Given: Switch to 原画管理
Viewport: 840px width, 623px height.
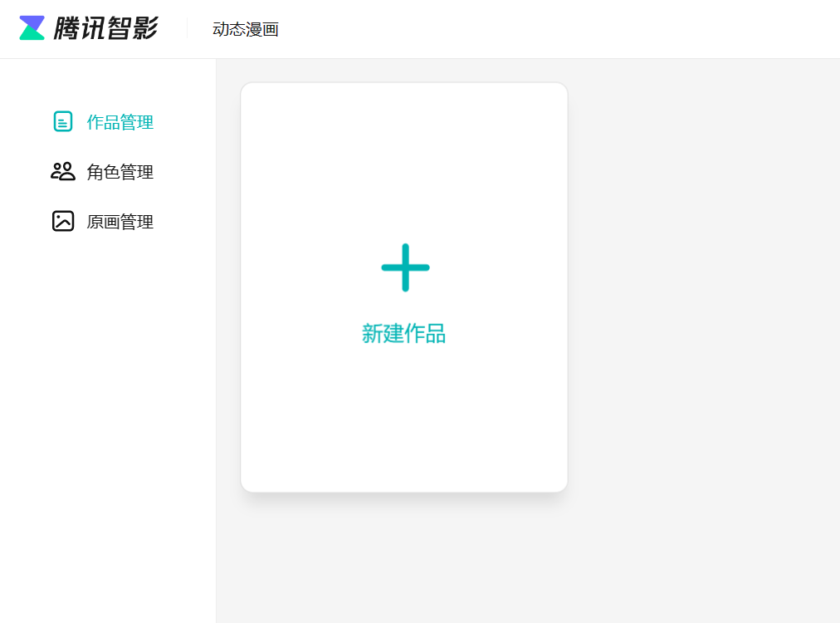Looking at the screenshot, I should 119,222.
